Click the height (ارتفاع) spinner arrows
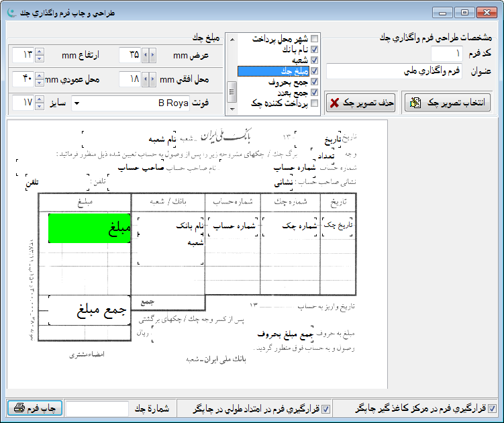 (x=39, y=54)
